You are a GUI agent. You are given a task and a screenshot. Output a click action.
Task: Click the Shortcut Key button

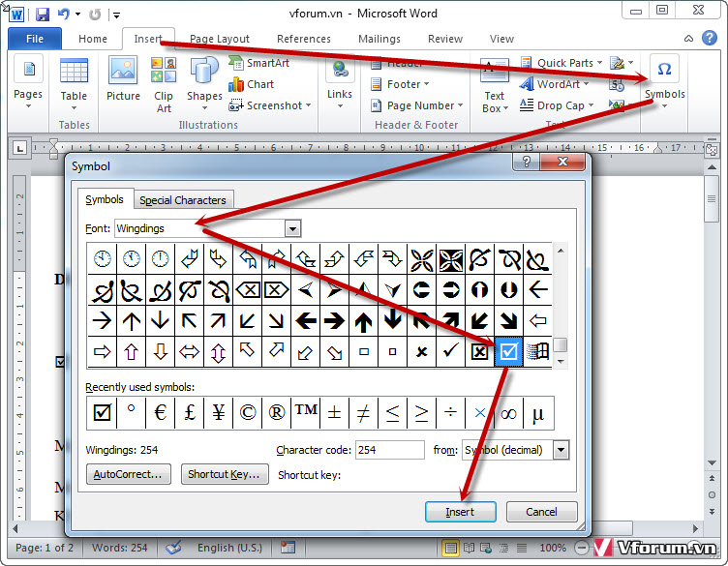tap(225, 474)
